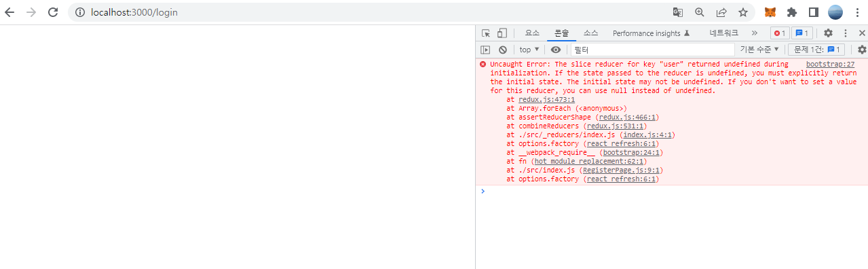This screenshot has height=269, width=868.
Task: Click 'assertReducerShape' text in the stack
Action: [554, 117]
